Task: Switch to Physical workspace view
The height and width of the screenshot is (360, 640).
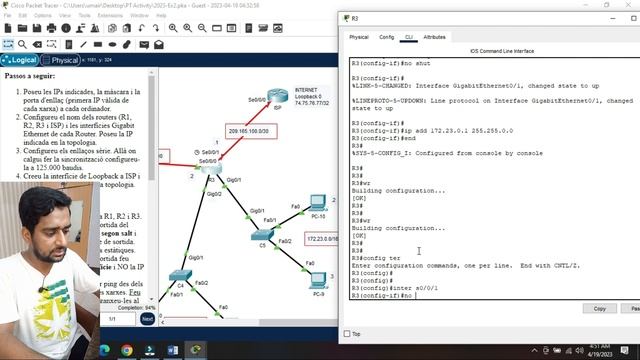Action: tap(60, 60)
